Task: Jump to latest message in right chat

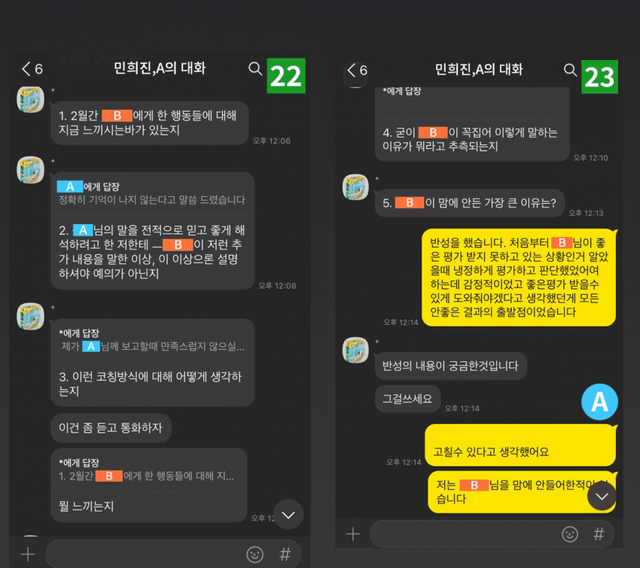Action: [x=602, y=496]
